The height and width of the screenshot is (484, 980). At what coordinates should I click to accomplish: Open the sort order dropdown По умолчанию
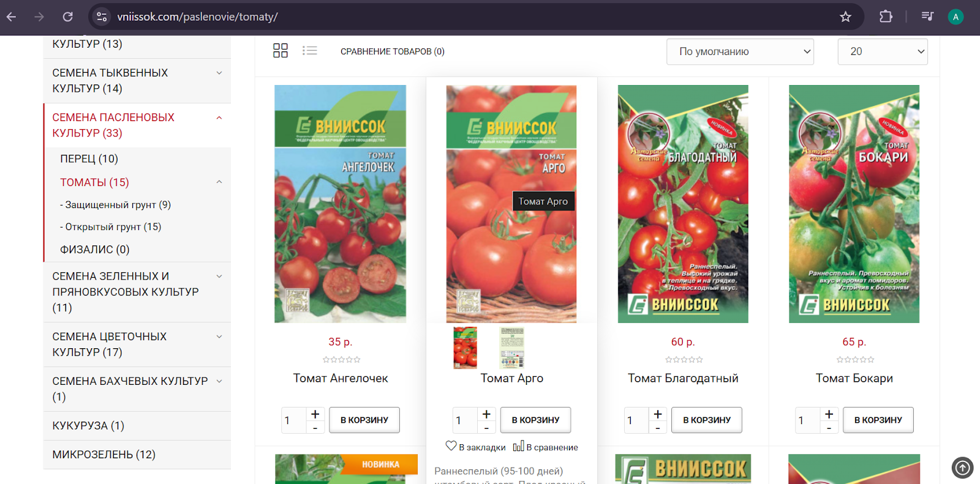(740, 51)
